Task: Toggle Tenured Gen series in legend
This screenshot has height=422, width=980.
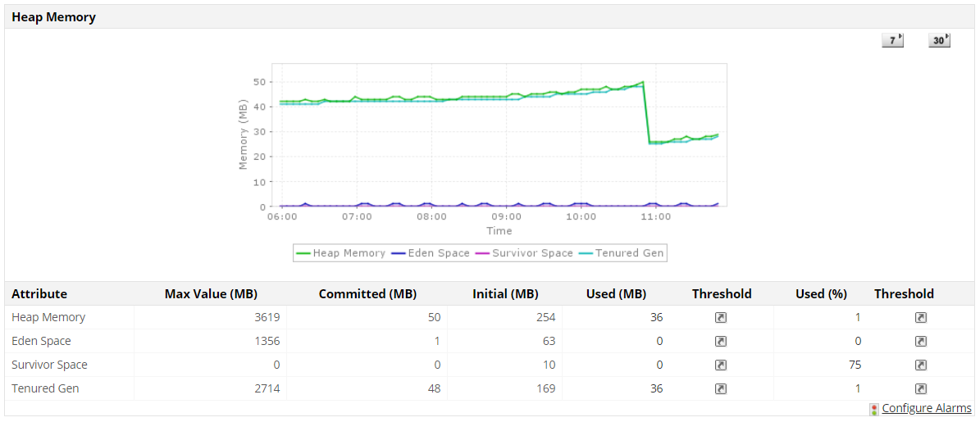Action: point(622,253)
